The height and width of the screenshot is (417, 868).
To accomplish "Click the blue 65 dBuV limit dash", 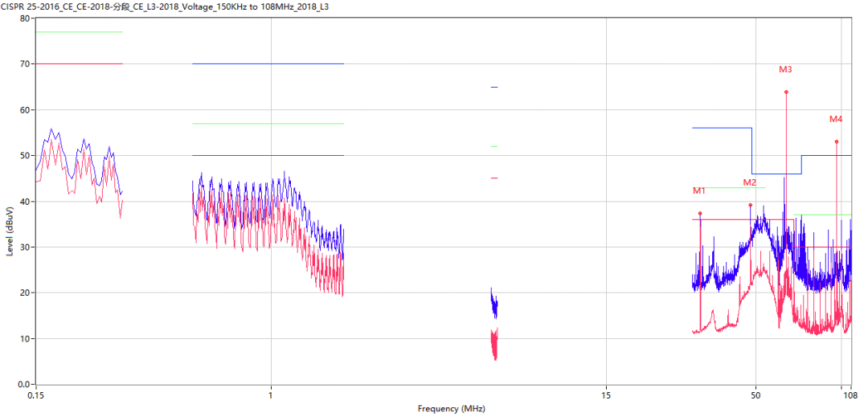I will (x=494, y=88).
